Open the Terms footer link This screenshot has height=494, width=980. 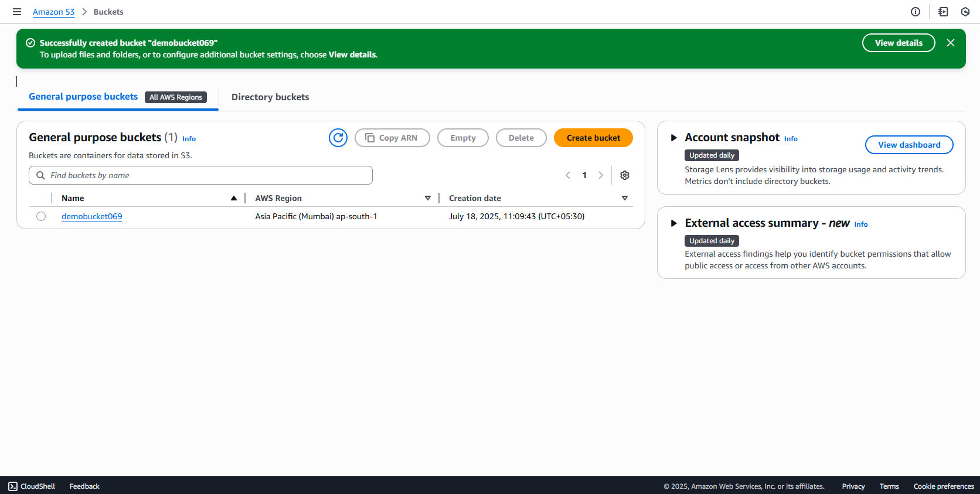(889, 486)
